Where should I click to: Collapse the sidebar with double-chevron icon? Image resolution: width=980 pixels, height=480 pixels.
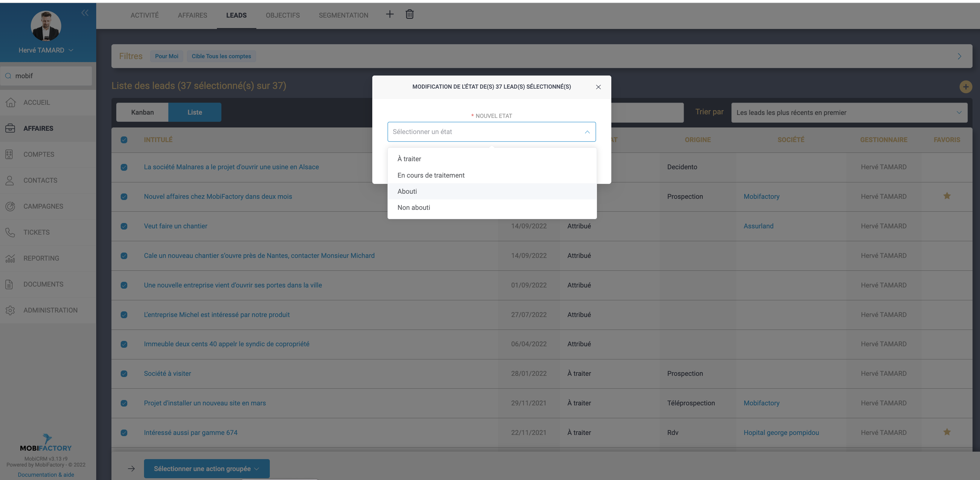[85, 13]
